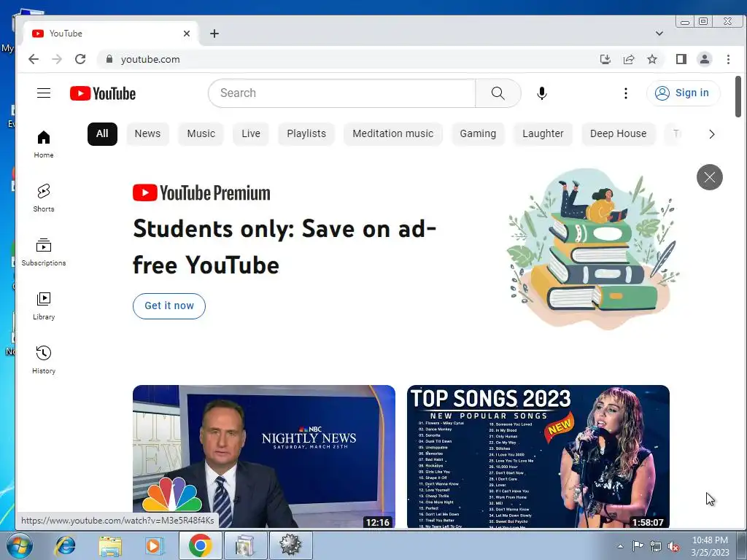Screen dimensions: 747x560
Task: Expand the tab search chevron
Action: coord(659,34)
